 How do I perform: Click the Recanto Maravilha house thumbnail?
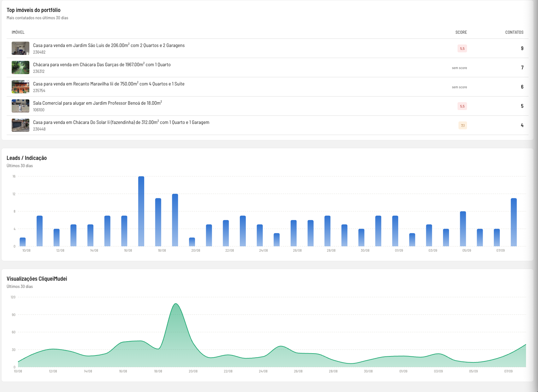pos(21,87)
